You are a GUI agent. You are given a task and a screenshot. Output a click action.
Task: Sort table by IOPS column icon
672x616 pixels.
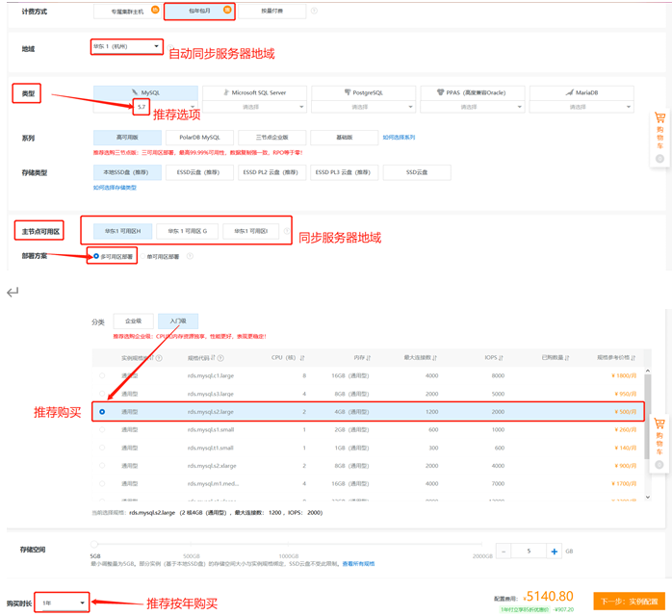[501, 358]
